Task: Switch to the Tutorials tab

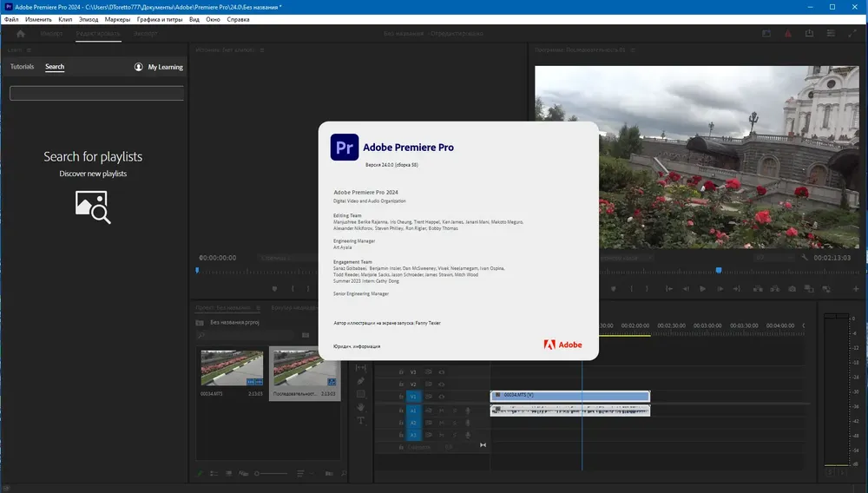Action: coord(23,66)
